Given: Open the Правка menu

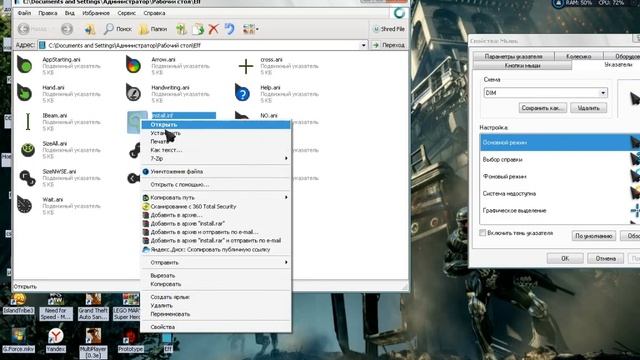Looking at the screenshot, I should (48, 13).
